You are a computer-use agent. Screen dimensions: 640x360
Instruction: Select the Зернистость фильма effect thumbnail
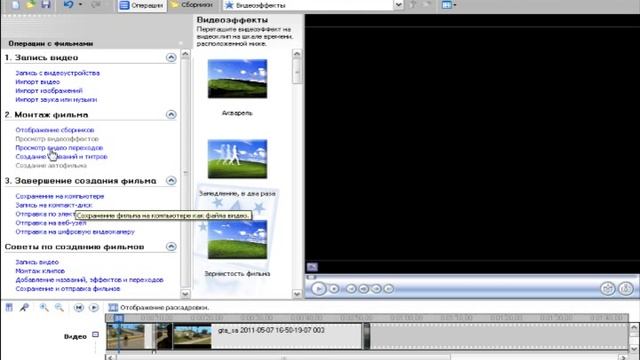point(237,239)
